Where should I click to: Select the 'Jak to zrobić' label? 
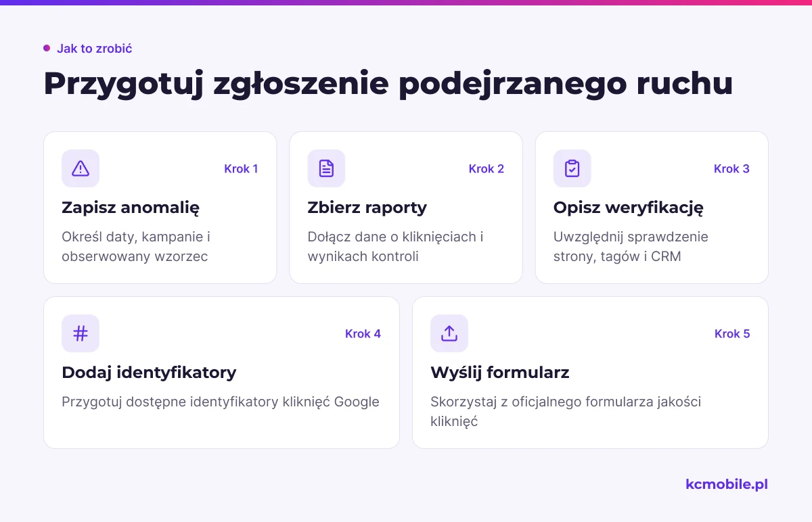click(94, 49)
